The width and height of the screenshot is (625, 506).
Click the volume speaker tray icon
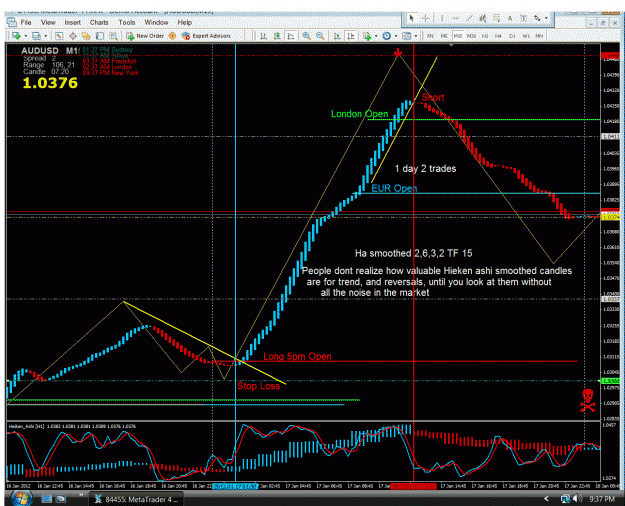pyautogui.click(x=576, y=499)
